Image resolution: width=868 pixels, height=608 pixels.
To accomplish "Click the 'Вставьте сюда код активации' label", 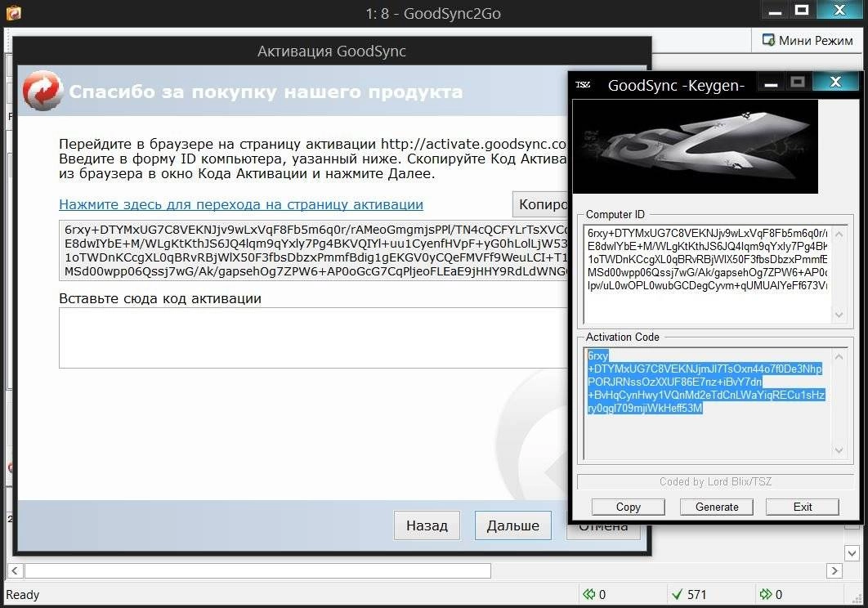I will [x=160, y=298].
